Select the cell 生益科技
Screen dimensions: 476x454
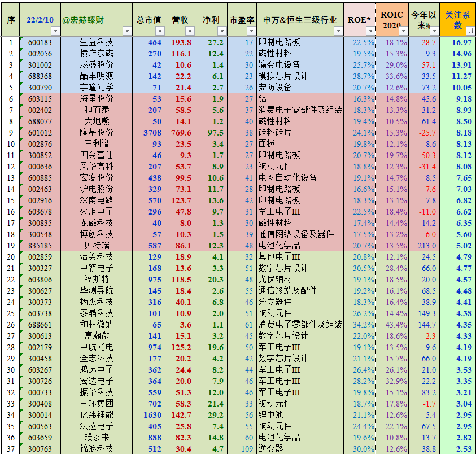(97, 42)
